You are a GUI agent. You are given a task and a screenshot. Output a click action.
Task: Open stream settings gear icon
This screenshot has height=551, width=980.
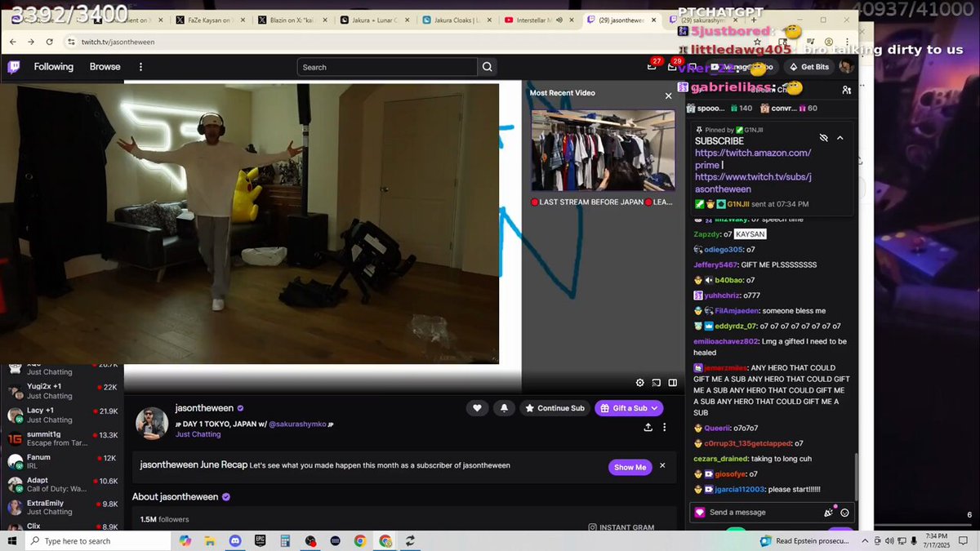click(x=640, y=383)
